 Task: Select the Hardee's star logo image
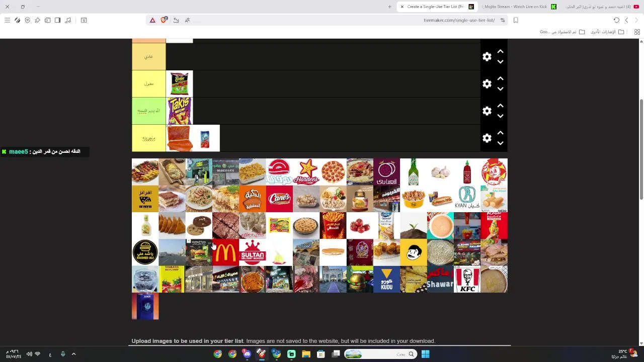pyautogui.click(x=306, y=172)
